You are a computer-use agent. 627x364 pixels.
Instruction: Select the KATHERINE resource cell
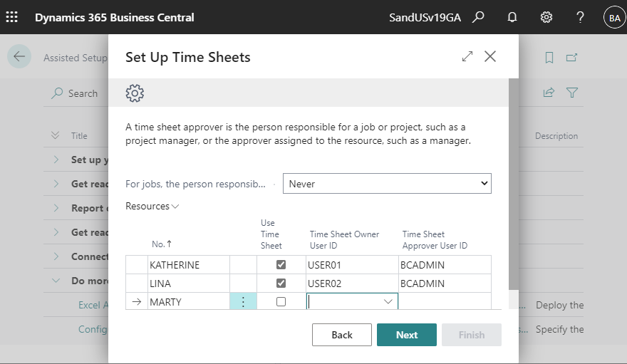point(188,265)
